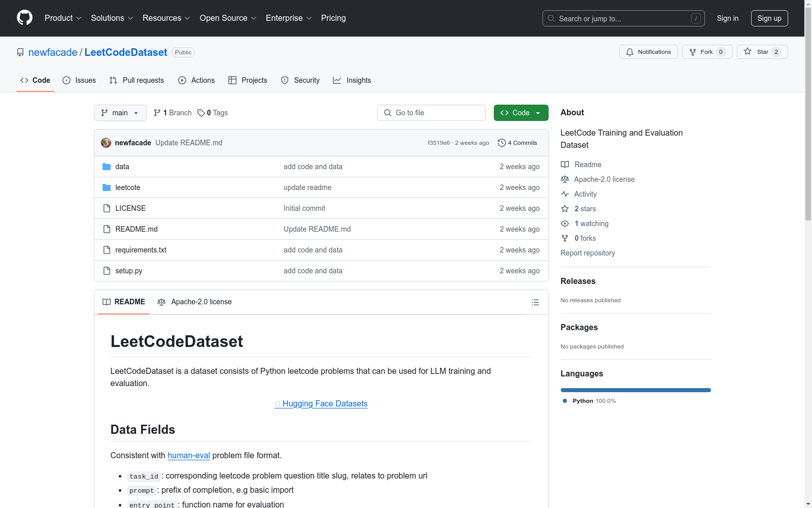This screenshot has height=508, width=812.
Task: Open the requirements.txt file
Action: (x=141, y=250)
